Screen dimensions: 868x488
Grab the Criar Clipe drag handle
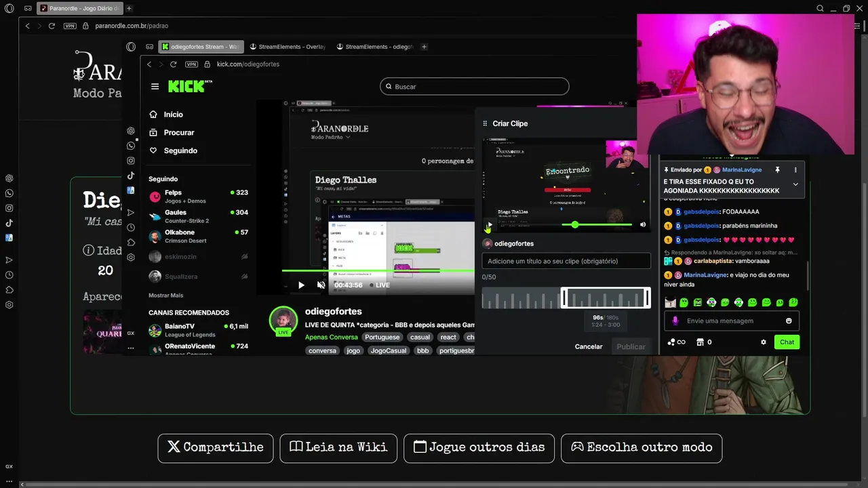coord(485,123)
